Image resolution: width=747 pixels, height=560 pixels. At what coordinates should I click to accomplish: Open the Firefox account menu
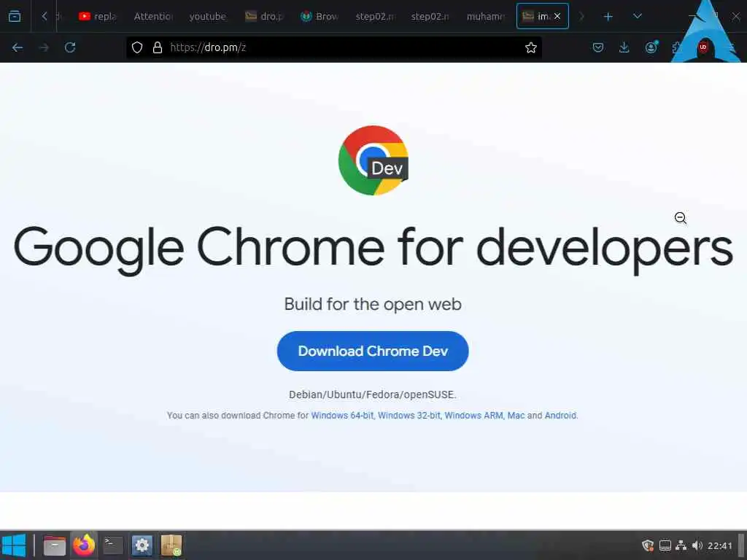point(651,47)
